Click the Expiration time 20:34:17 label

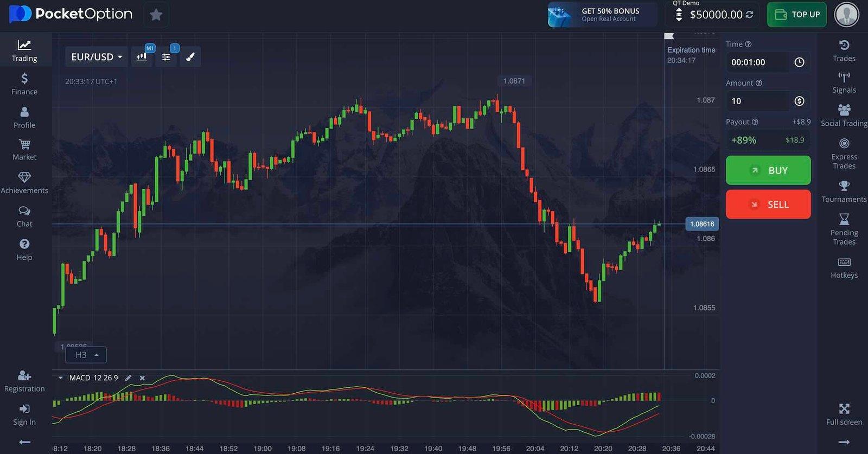[x=691, y=55]
